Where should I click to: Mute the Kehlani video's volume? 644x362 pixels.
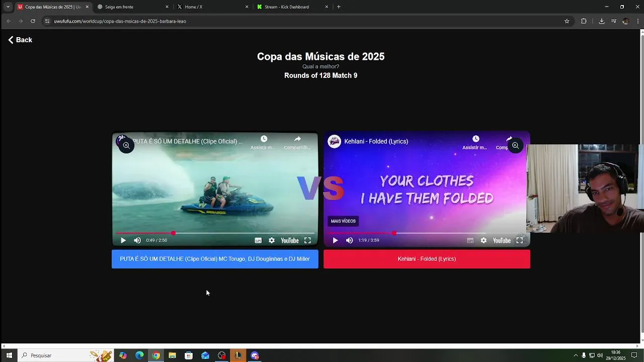(349, 240)
